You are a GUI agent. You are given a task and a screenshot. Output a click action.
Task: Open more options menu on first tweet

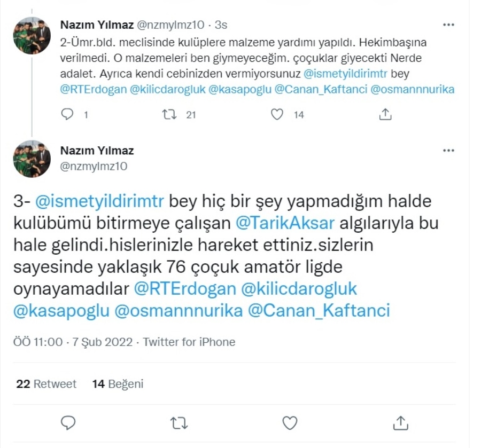click(x=448, y=25)
